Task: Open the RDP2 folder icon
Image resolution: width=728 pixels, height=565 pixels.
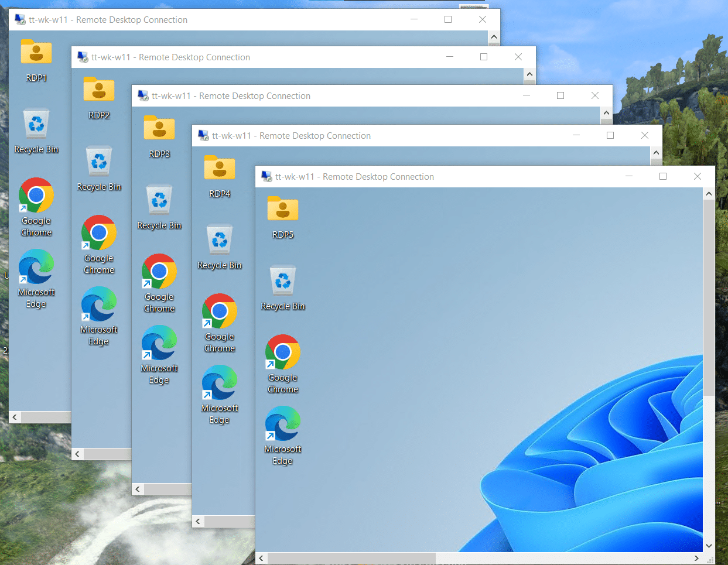Action: (99, 89)
